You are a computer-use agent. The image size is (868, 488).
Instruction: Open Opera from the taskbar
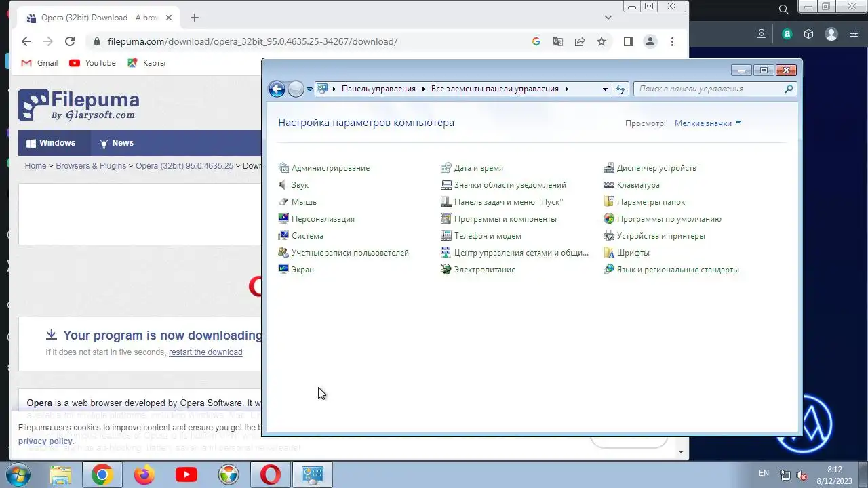[x=271, y=475]
